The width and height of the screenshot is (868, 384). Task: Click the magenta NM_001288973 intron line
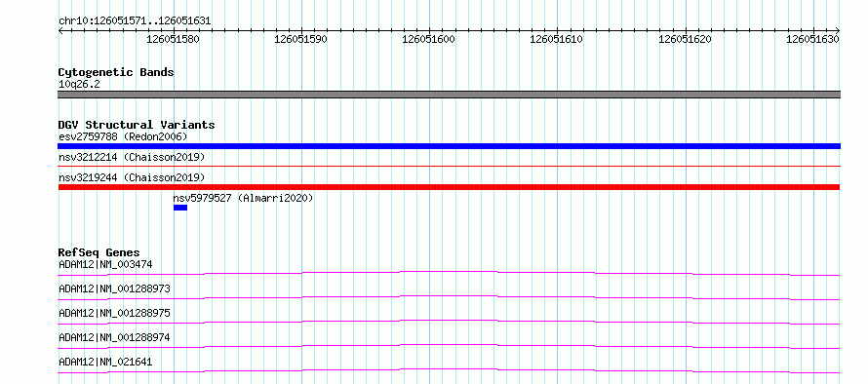click(449, 296)
